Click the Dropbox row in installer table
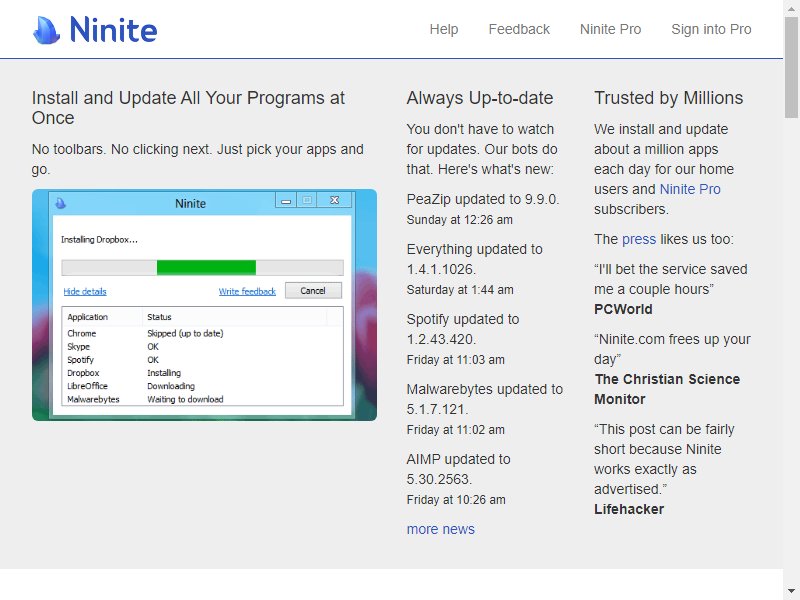800x600 pixels. pyautogui.click(x=202, y=373)
